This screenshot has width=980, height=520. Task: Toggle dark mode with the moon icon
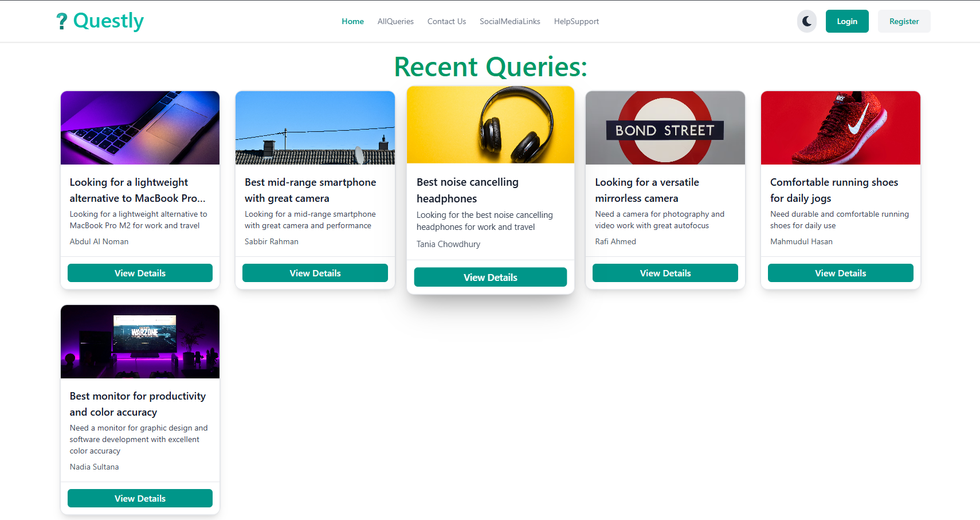click(806, 21)
